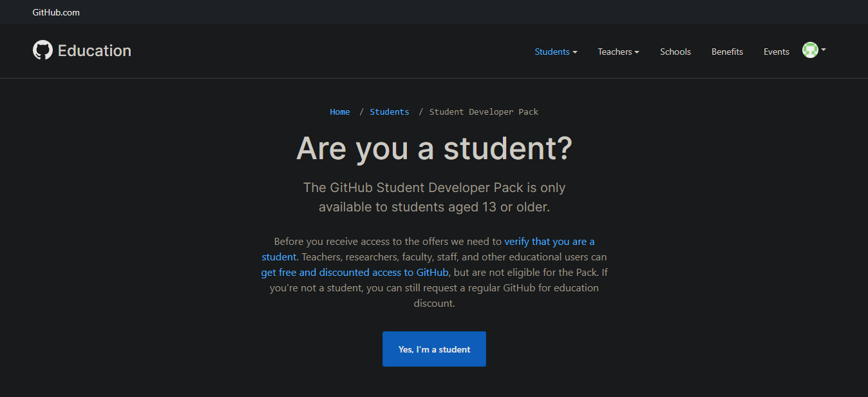Go to Home in the breadcrumb
This screenshot has height=397, width=868.
point(340,111)
